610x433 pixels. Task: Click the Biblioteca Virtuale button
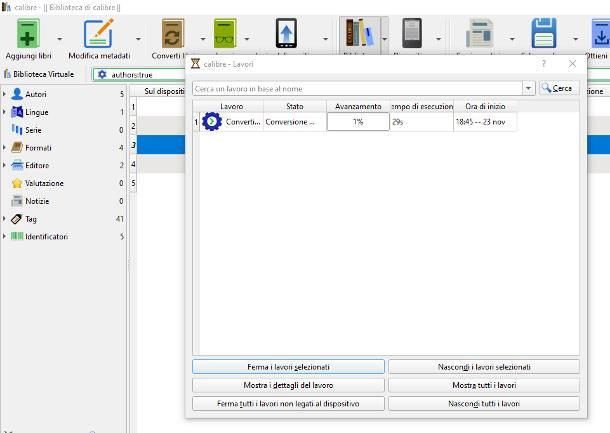(39, 74)
